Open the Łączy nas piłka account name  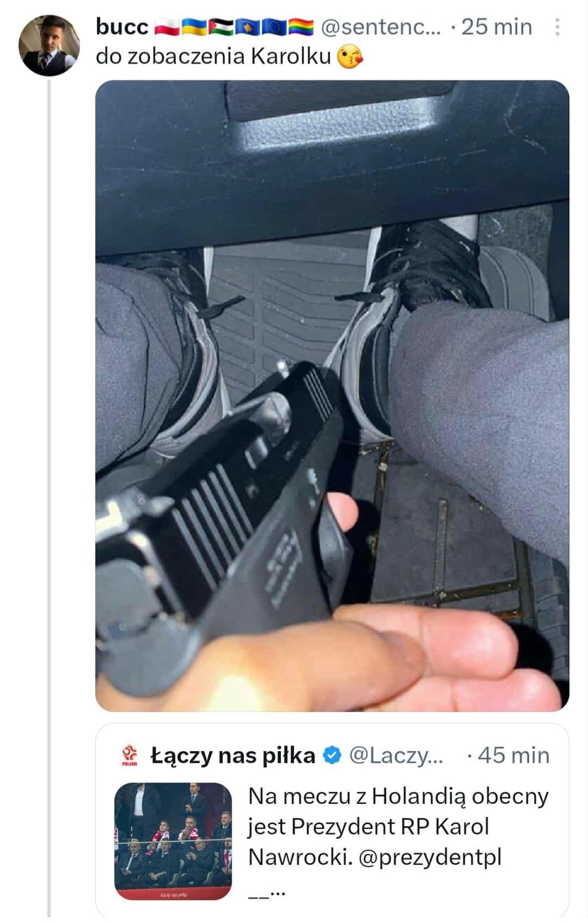coord(233,755)
